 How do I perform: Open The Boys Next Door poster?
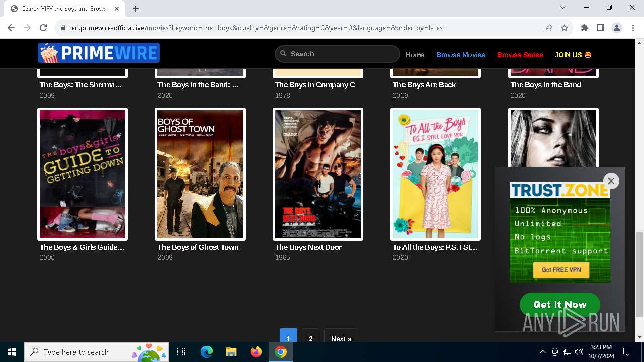tap(318, 174)
